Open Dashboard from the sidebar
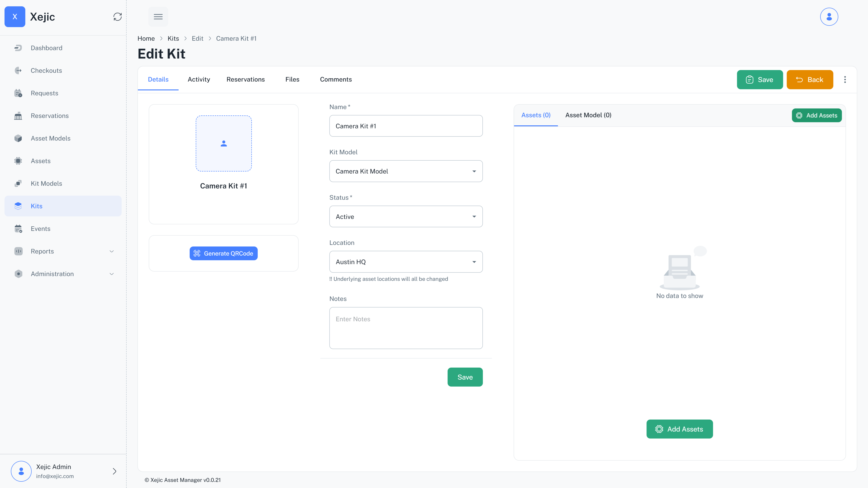Viewport: 868px width, 488px height. [63, 48]
